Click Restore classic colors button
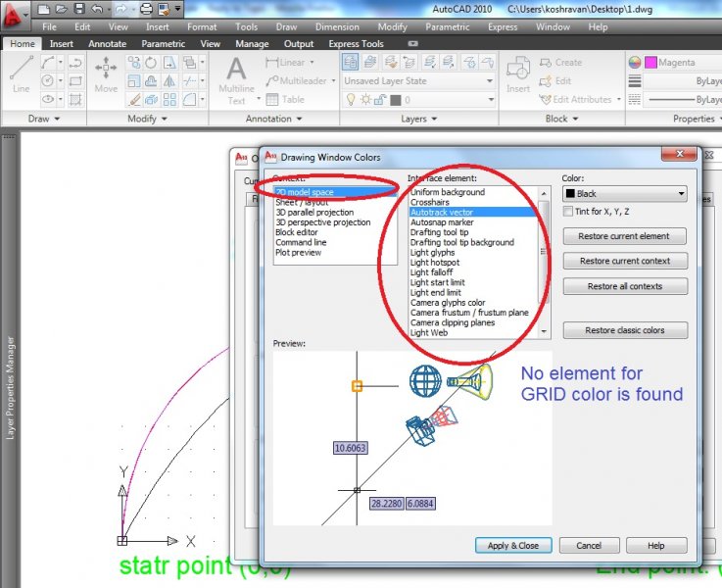The image size is (722, 588). coord(625,330)
